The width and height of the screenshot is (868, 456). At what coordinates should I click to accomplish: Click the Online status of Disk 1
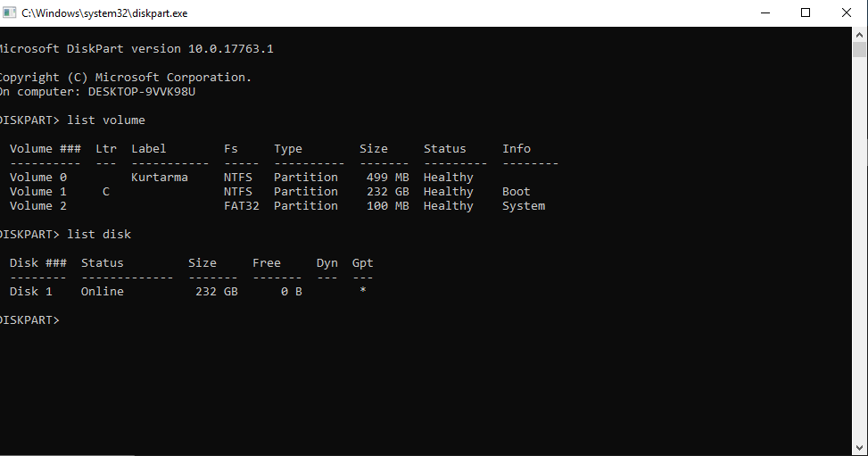[102, 292]
